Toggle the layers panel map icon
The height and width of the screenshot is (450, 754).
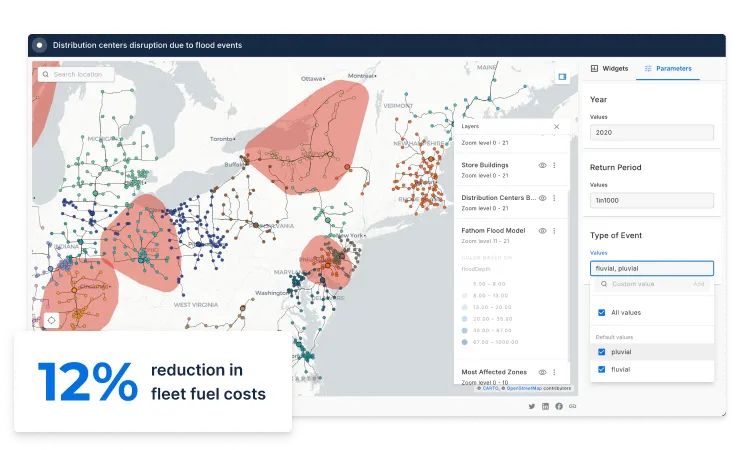pyautogui.click(x=562, y=76)
